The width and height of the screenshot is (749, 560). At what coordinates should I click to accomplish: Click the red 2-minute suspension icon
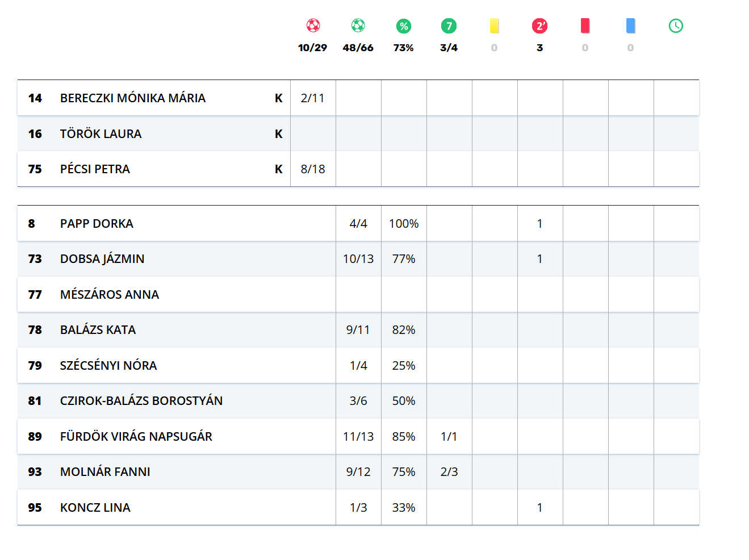pyautogui.click(x=539, y=26)
